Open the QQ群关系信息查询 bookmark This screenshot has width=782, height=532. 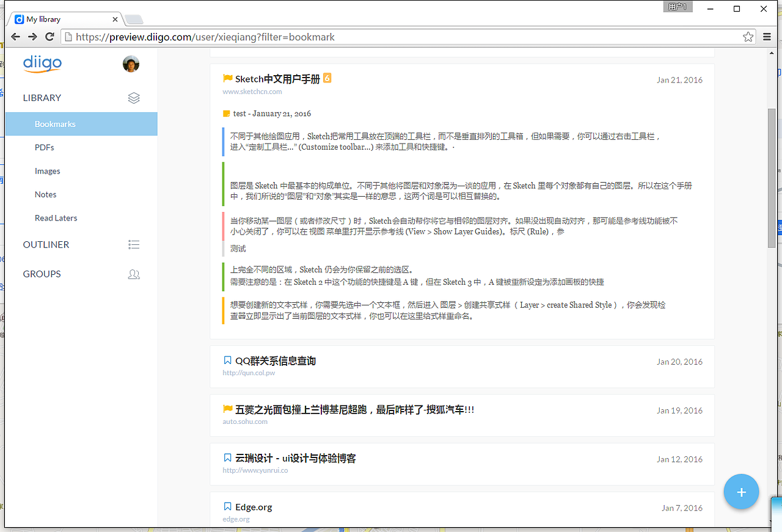click(276, 361)
